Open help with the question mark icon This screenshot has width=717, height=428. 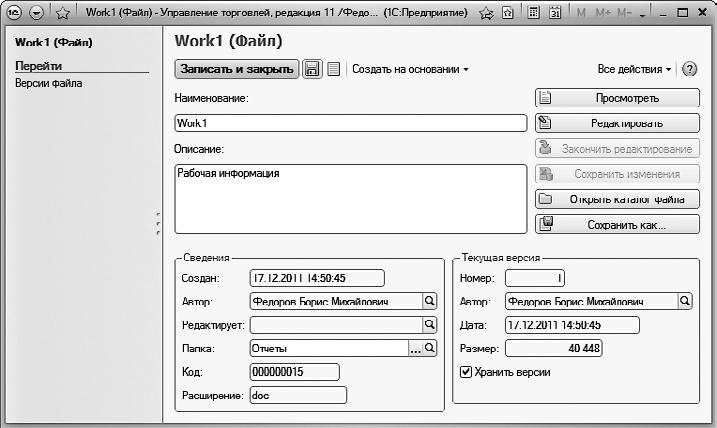[x=689, y=69]
